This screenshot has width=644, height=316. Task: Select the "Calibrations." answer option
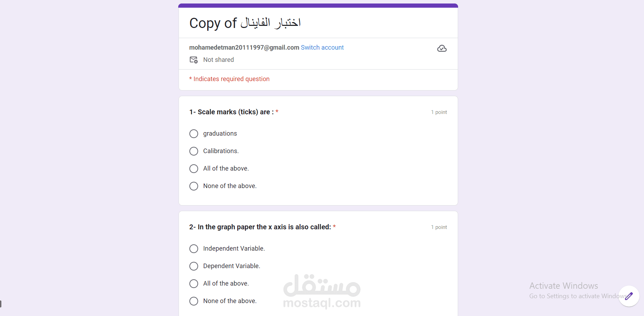(194, 151)
